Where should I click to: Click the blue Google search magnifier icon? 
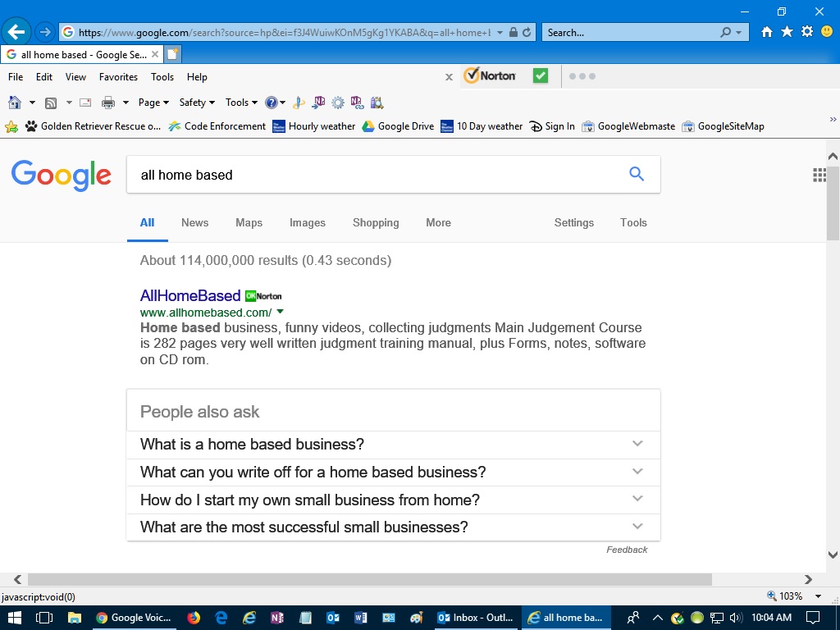pyautogui.click(x=637, y=174)
